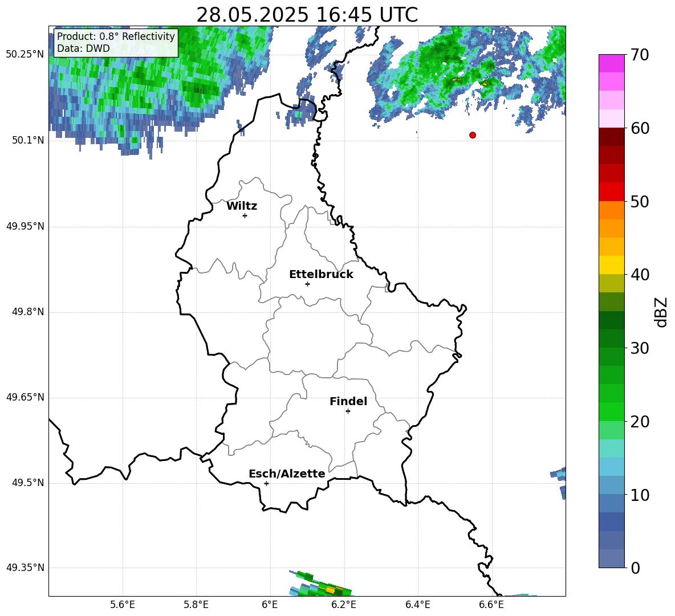This screenshot has width=675, height=616.
Task: Click the 5.6°E longitude label
Action: click(x=123, y=605)
